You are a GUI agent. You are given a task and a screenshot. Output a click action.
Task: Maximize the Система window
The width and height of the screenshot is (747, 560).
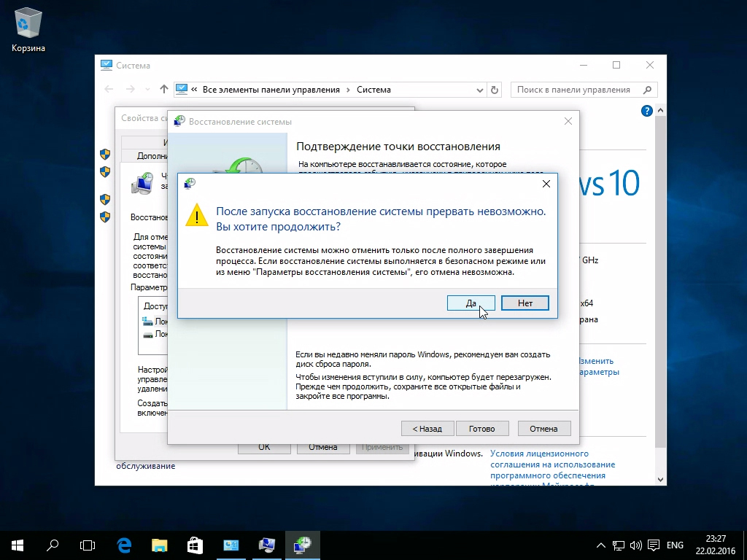click(616, 65)
